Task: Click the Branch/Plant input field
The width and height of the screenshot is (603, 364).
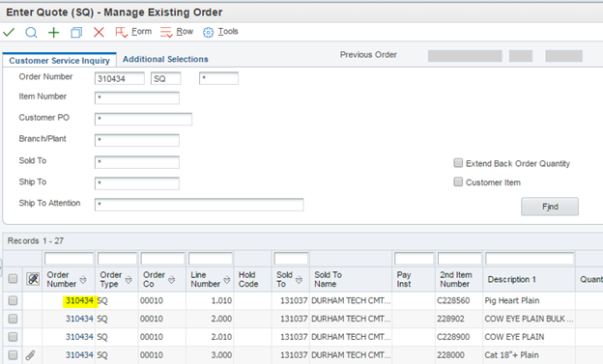Action: coord(137,140)
